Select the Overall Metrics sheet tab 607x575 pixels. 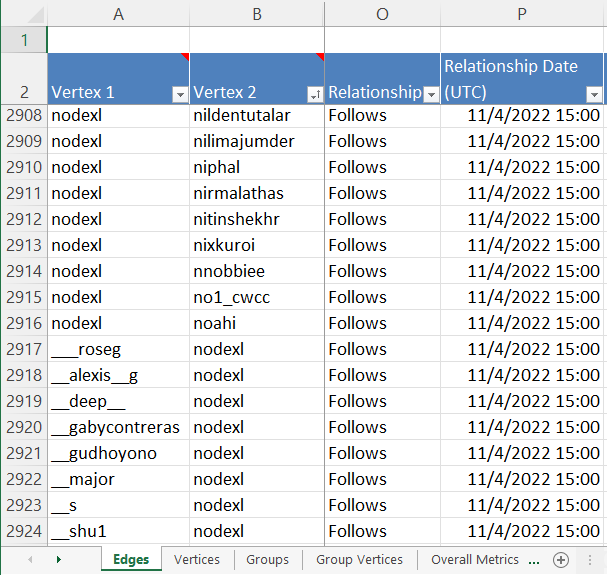pos(474,560)
